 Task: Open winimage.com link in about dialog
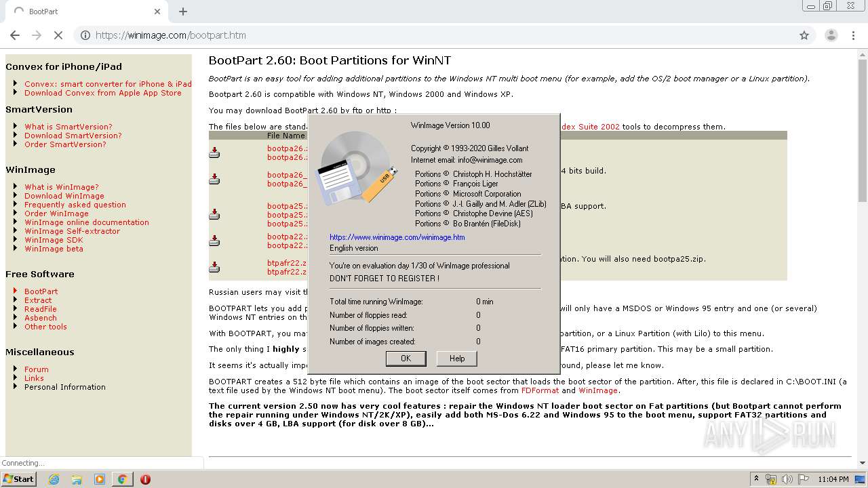pyautogui.click(x=397, y=237)
